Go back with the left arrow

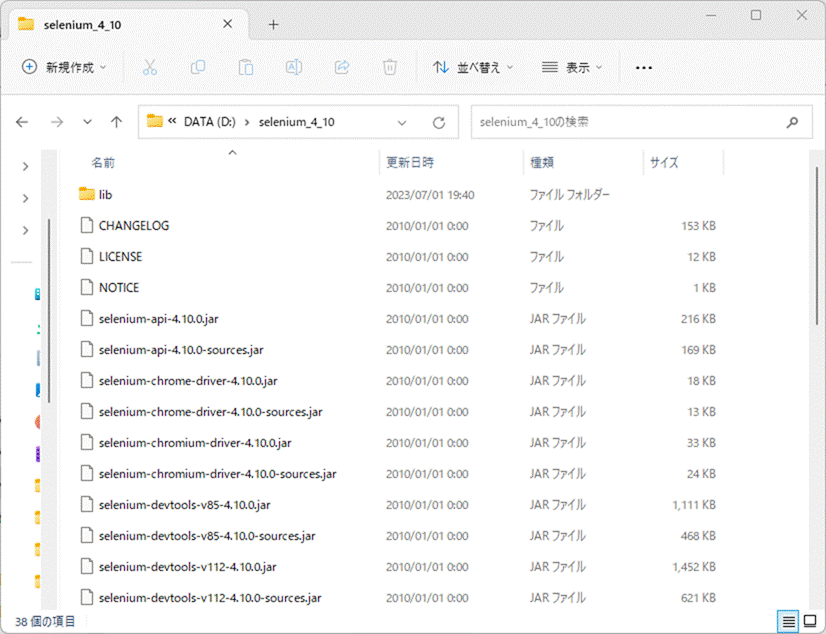[x=22, y=122]
